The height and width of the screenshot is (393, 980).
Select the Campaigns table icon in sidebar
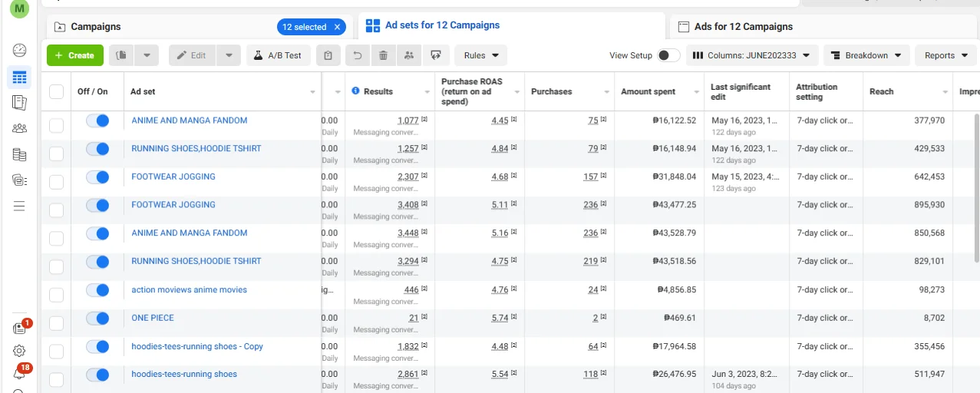coord(19,77)
